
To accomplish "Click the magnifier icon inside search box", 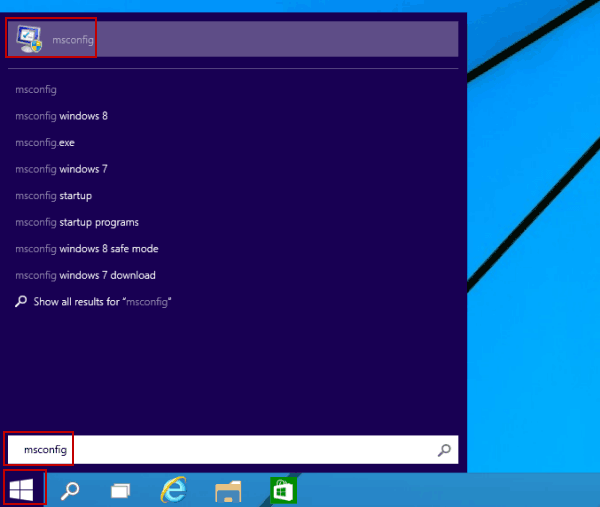I will [444, 450].
